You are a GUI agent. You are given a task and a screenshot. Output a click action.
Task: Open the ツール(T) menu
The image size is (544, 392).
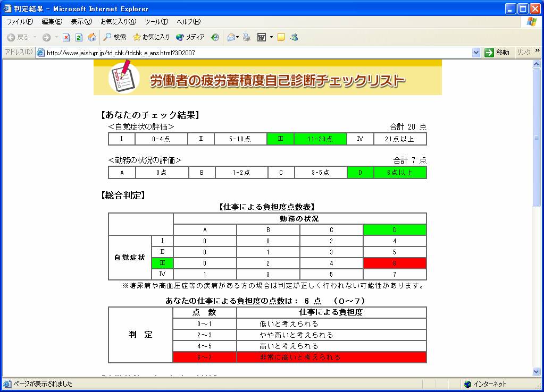tap(156, 22)
